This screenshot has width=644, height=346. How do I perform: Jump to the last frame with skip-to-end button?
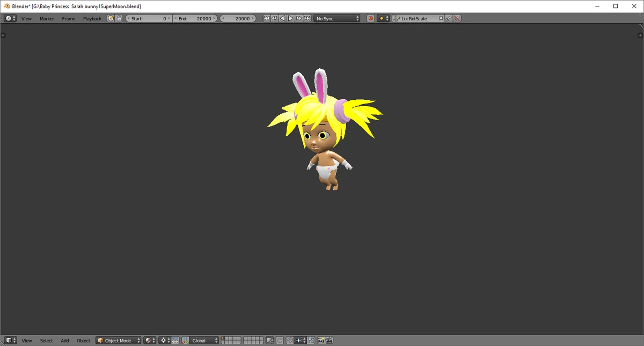coord(307,18)
